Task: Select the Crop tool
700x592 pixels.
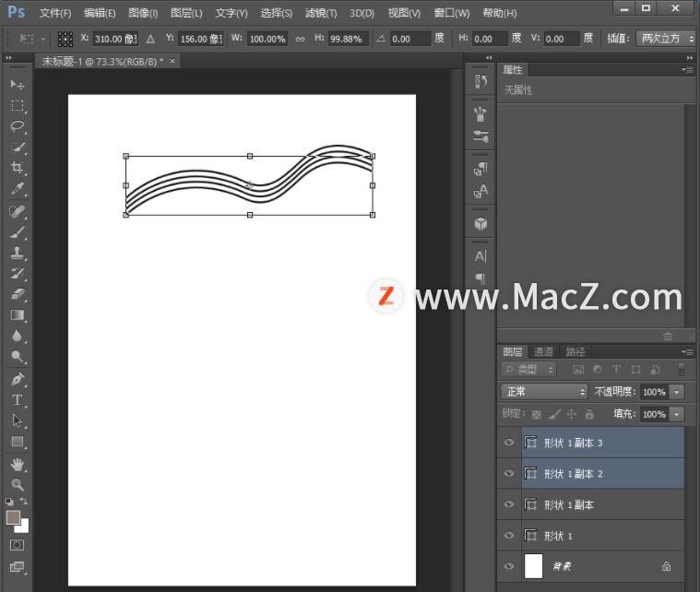Action: coord(18,168)
